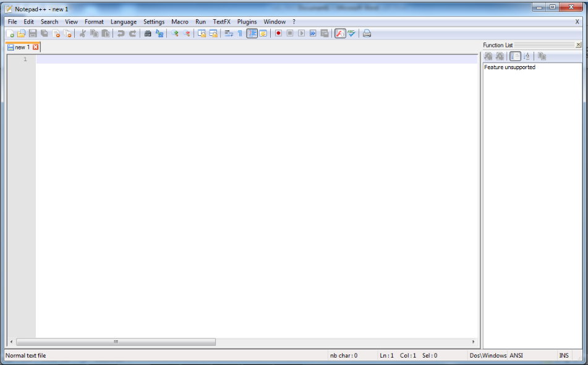Click the Zoom In magnifier icon
The image size is (588, 365).
(x=175, y=33)
